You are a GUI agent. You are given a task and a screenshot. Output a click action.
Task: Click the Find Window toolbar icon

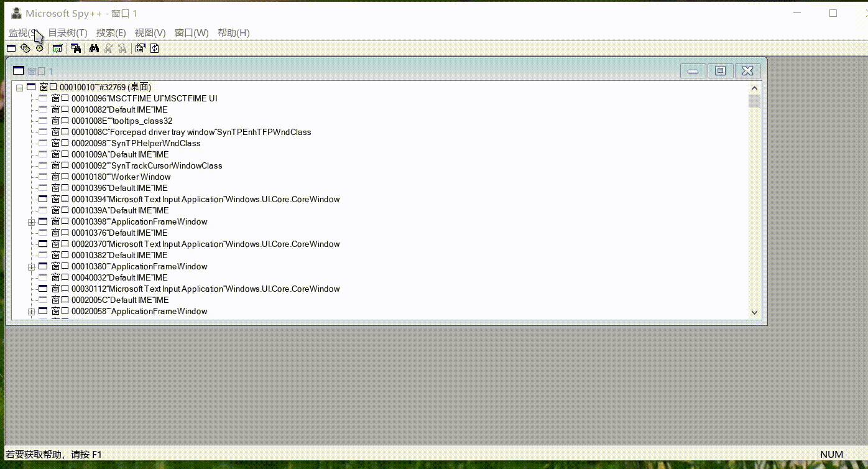tap(76, 48)
